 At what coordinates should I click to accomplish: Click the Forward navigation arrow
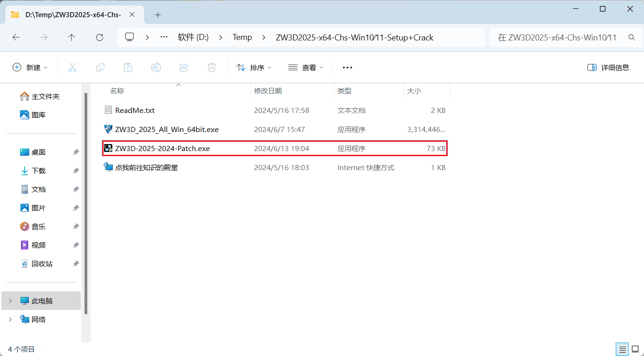point(44,37)
